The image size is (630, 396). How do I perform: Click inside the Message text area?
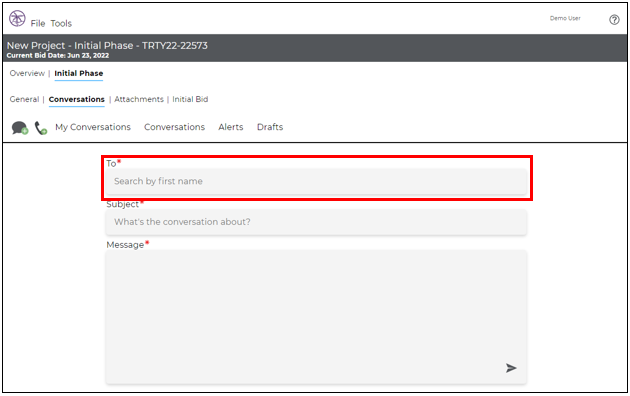click(316, 316)
